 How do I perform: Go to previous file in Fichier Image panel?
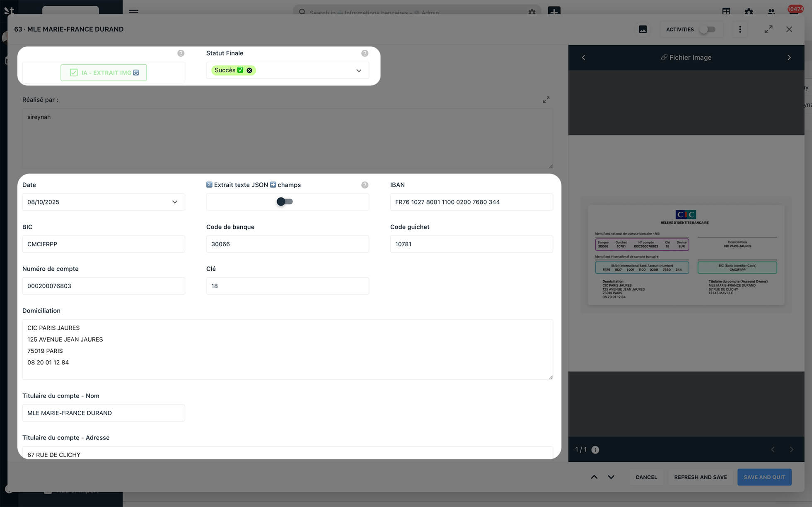click(x=583, y=58)
